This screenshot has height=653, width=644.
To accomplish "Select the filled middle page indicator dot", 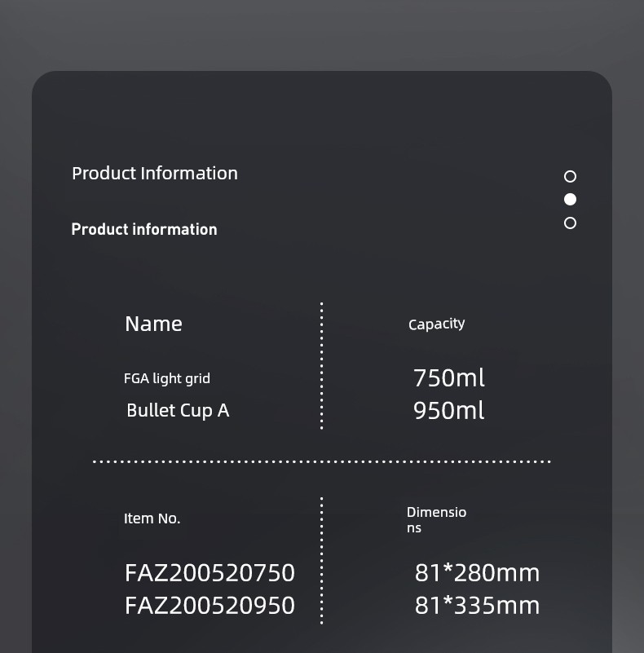I will 570,200.
